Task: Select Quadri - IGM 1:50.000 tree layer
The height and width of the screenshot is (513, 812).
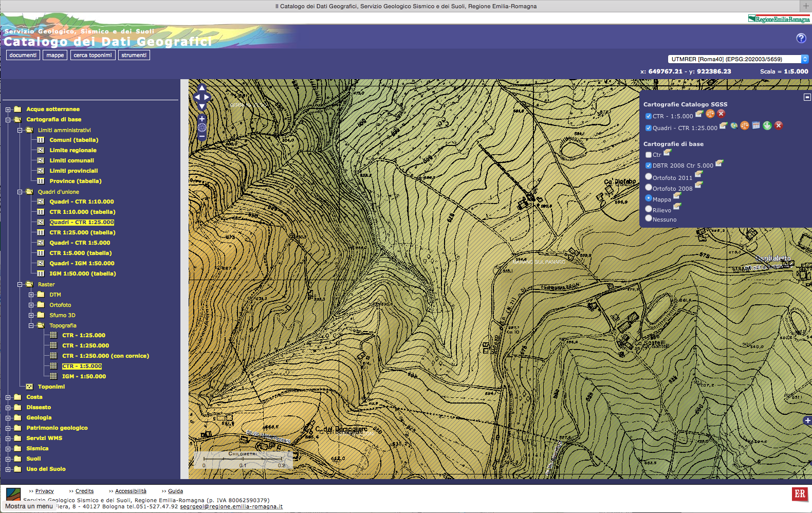Action: [82, 263]
